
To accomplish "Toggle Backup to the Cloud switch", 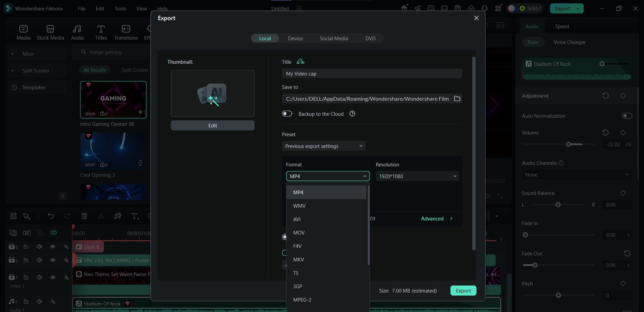I will tap(287, 114).
